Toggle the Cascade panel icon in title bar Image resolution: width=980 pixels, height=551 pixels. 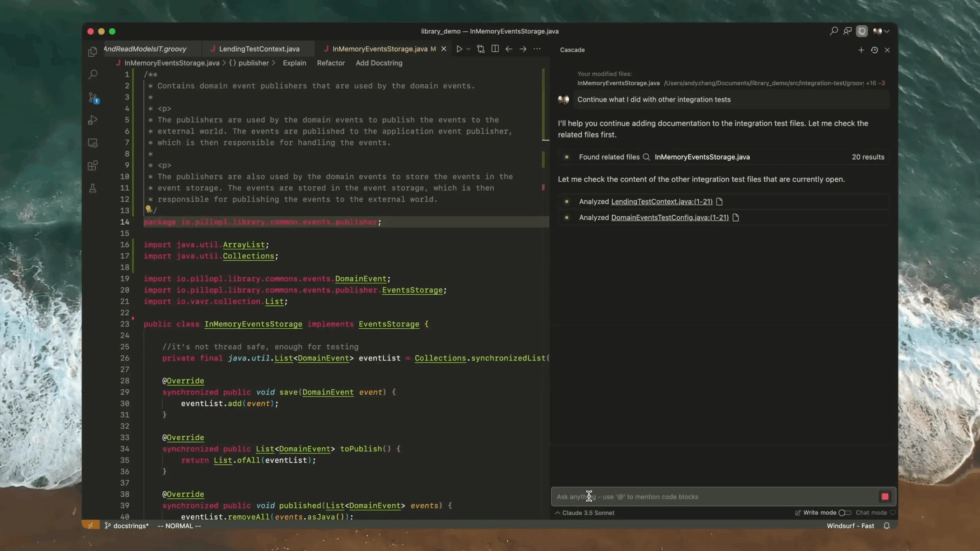[862, 31]
